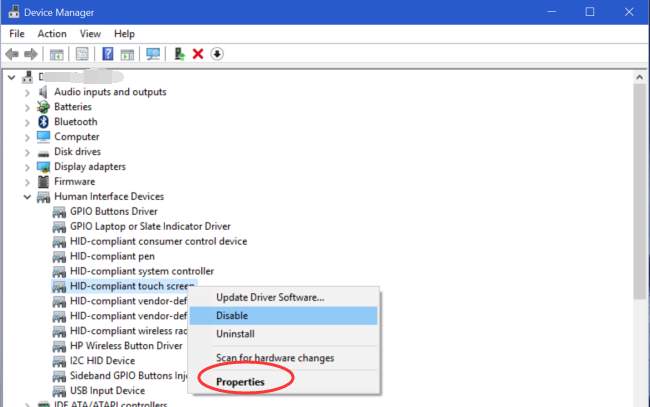650x407 pixels.
Task: Expand the Bluetooth category arrow
Action: (x=27, y=123)
